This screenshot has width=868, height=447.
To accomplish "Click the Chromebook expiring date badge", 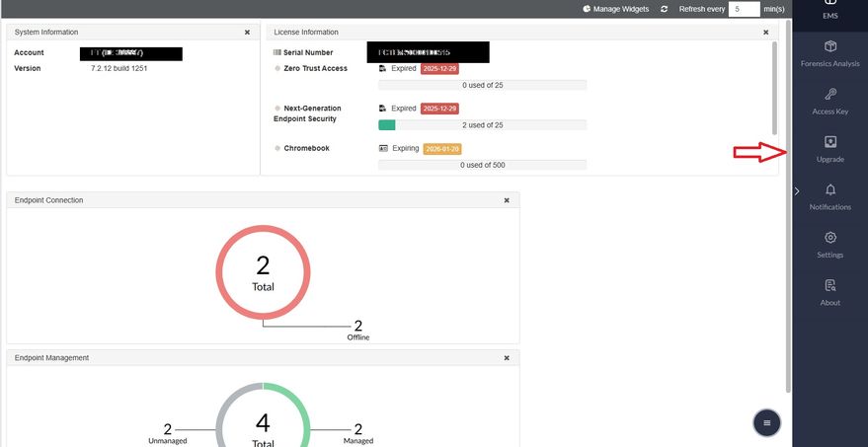I will 442,149.
